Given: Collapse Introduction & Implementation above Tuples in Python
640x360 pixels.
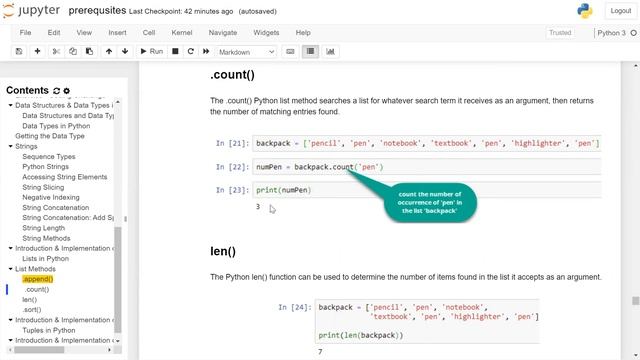Looking at the screenshot, I should 10,320.
